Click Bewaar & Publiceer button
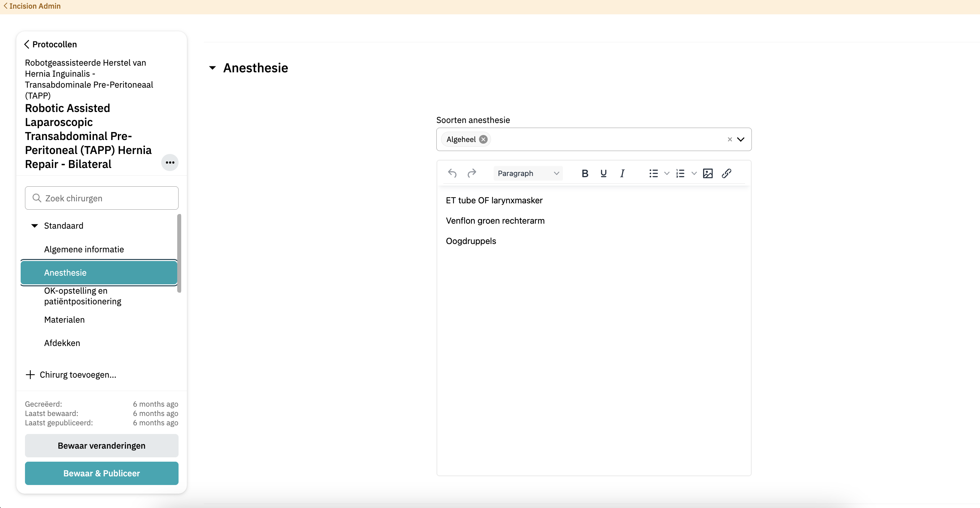The image size is (980, 508). tap(102, 473)
